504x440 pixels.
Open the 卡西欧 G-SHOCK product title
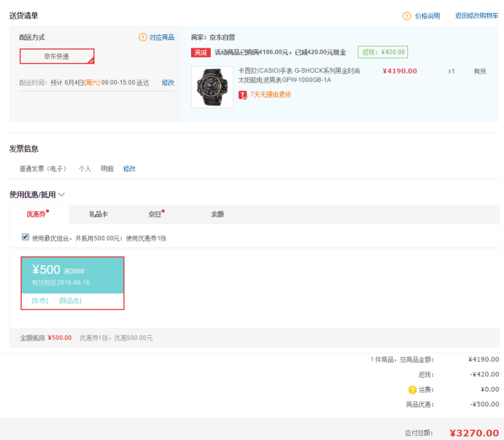pos(299,75)
